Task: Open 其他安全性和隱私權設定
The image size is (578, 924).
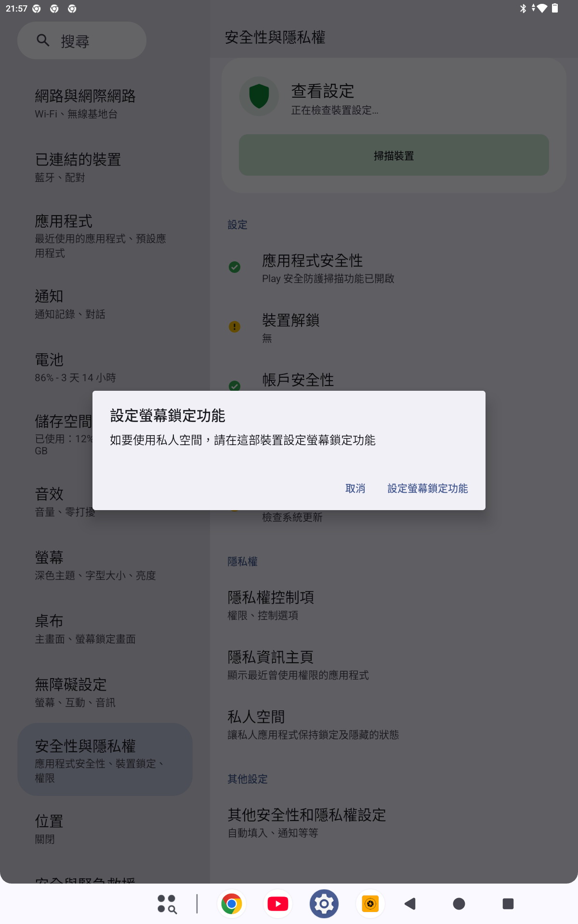Action: pos(394,822)
